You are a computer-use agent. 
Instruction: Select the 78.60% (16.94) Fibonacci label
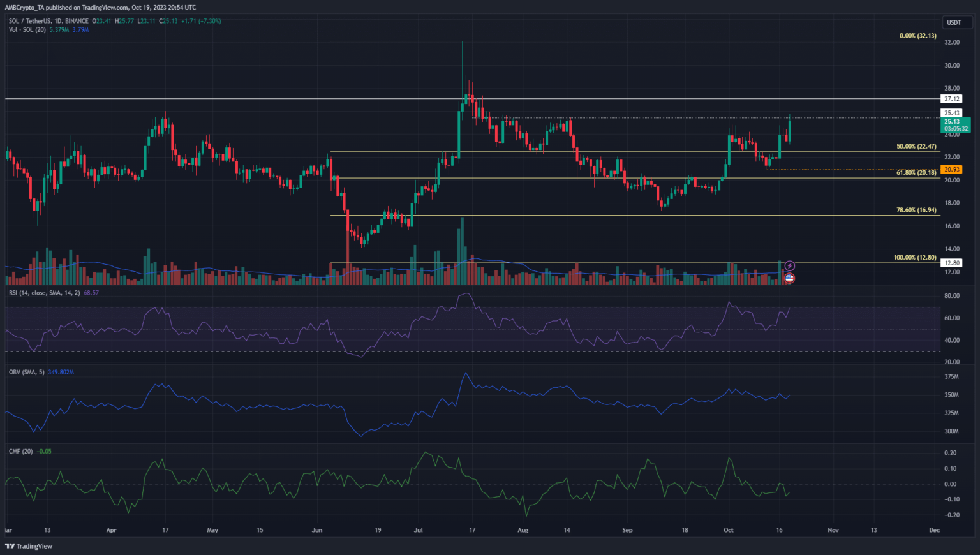(x=916, y=210)
